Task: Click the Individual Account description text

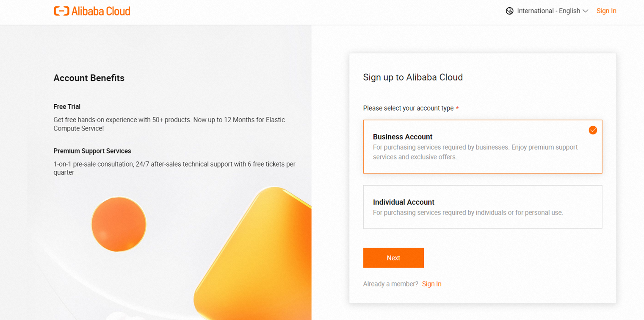Action: 468,213
